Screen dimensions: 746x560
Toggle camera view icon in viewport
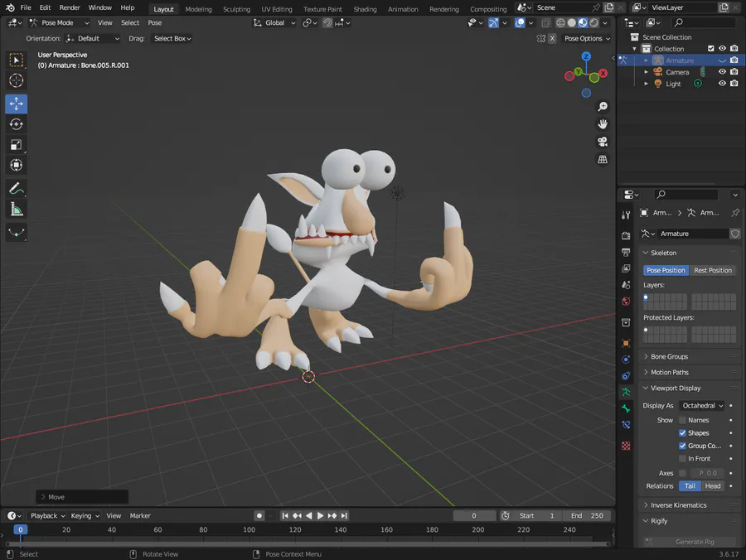[603, 142]
